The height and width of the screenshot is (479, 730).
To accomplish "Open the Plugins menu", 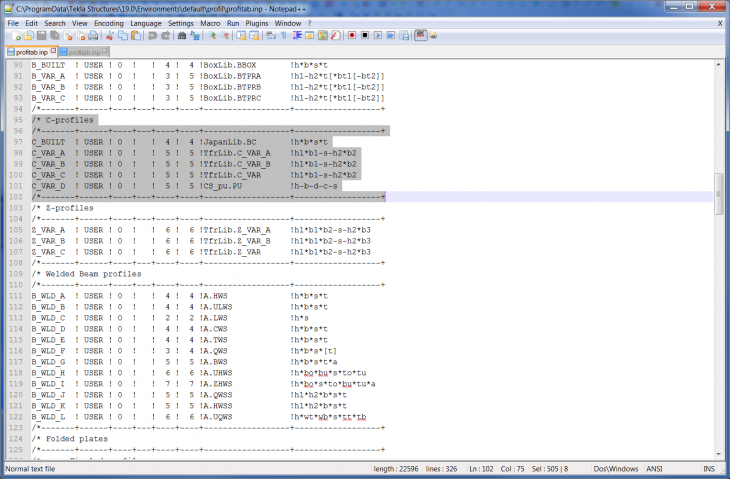I will click(257, 22).
